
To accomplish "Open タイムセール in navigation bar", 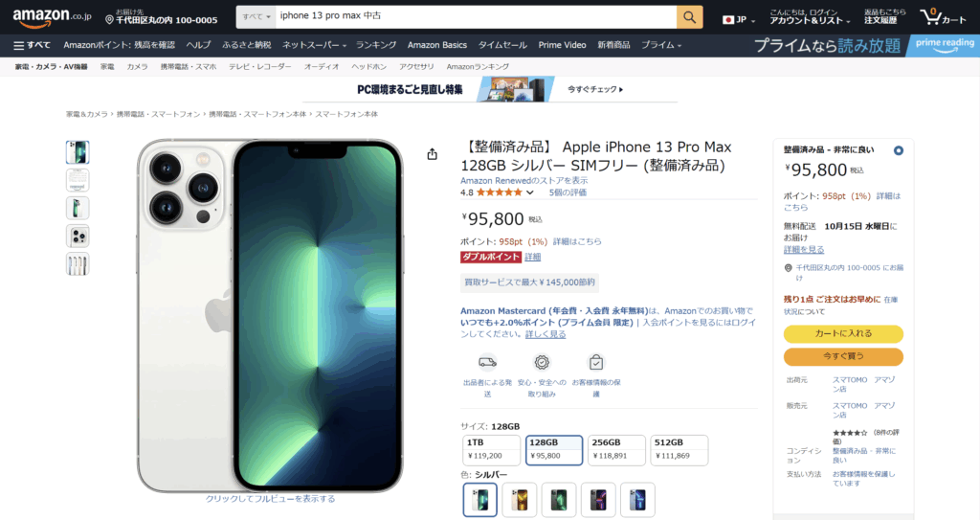I will coord(502,45).
